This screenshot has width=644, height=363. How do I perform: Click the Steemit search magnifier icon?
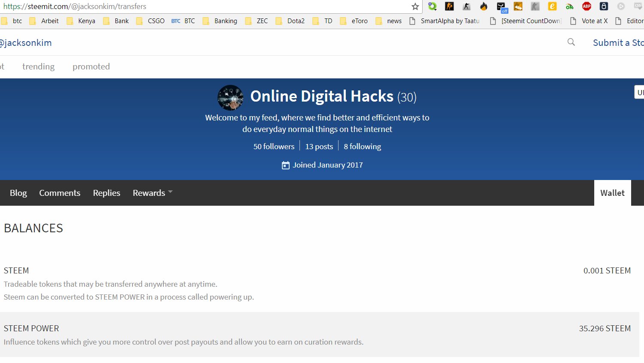[x=571, y=42]
